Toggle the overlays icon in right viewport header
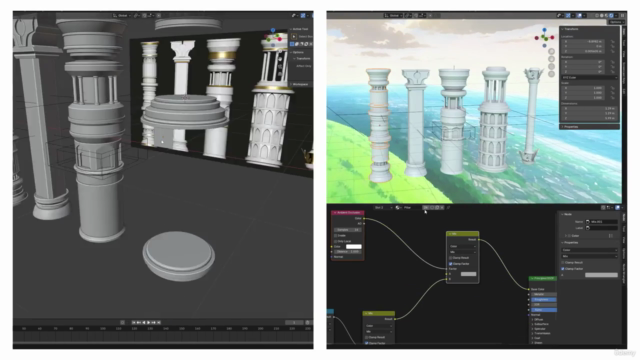This screenshot has height=360, width=640. (x=580, y=16)
